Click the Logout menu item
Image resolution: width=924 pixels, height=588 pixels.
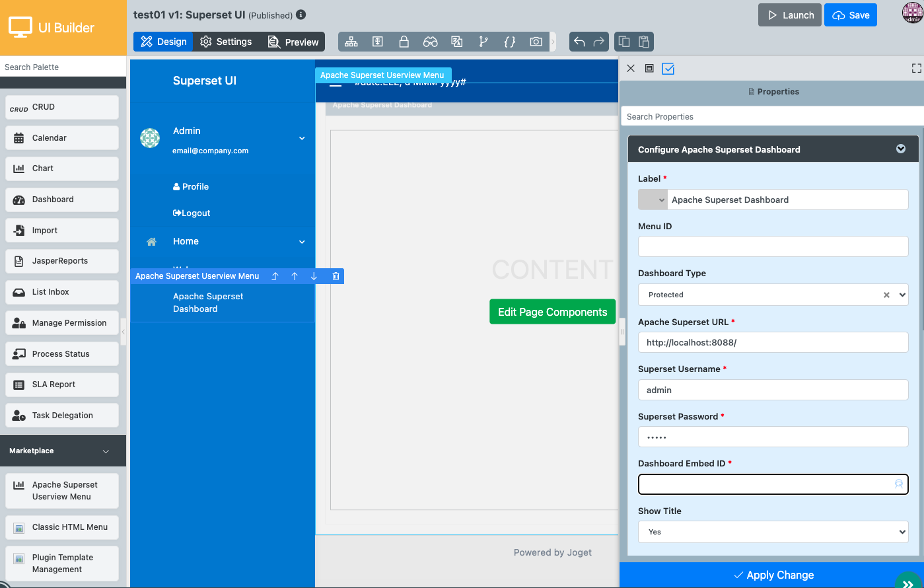[192, 213]
